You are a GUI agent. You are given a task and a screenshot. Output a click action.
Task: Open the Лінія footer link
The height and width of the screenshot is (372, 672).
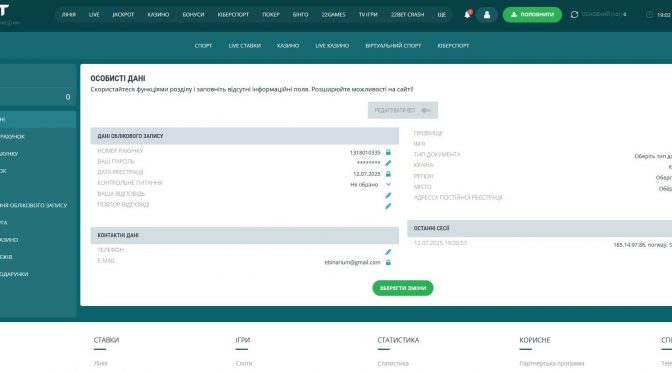[x=101, y=363]
